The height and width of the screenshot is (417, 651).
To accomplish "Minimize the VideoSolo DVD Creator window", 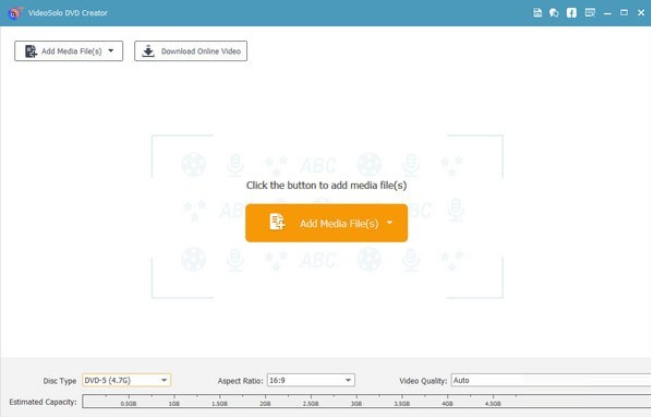I will [x=607, y=13].
